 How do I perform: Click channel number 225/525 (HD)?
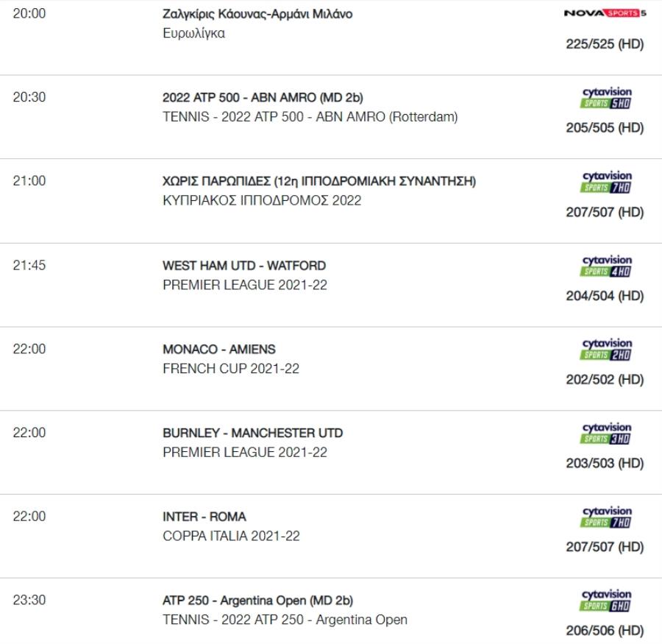pos(605,44)
